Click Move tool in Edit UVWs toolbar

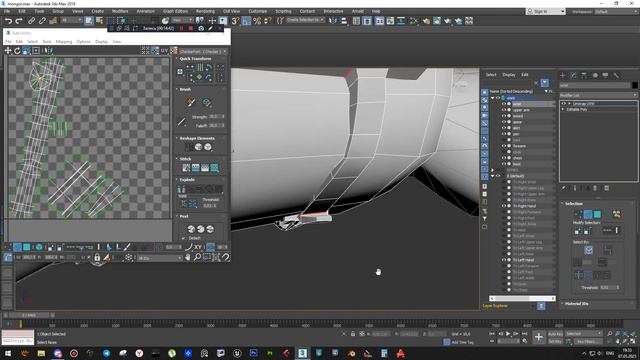click(8, 51)
